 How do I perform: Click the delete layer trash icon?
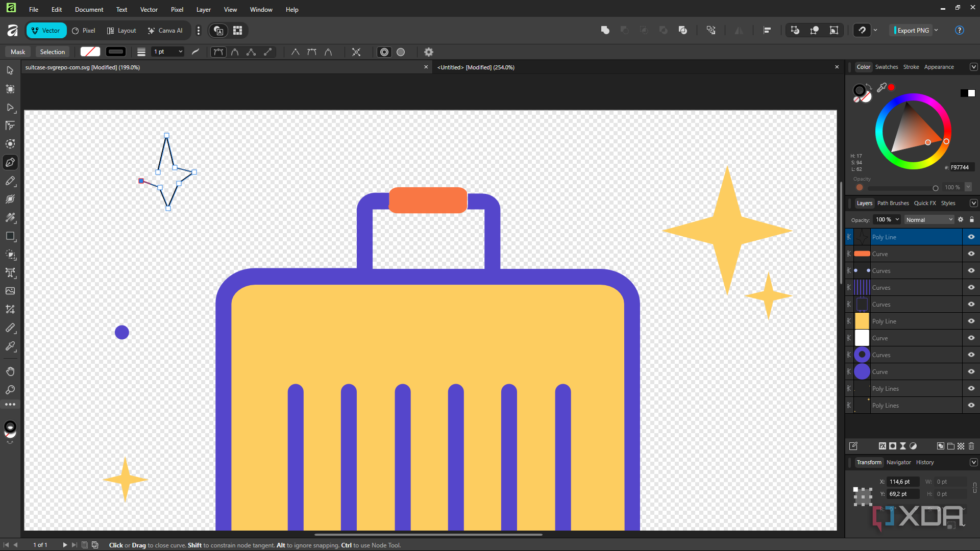click(x=971, y=446)
